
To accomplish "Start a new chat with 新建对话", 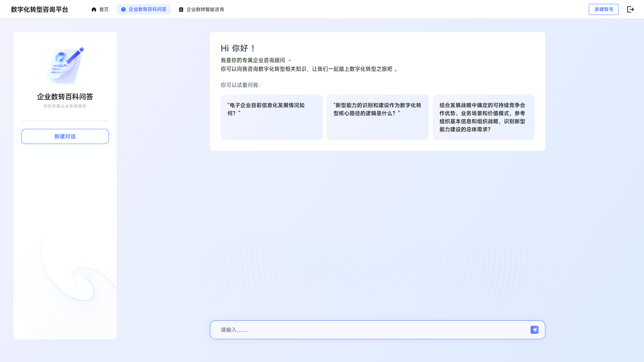I will pos(65,136).
